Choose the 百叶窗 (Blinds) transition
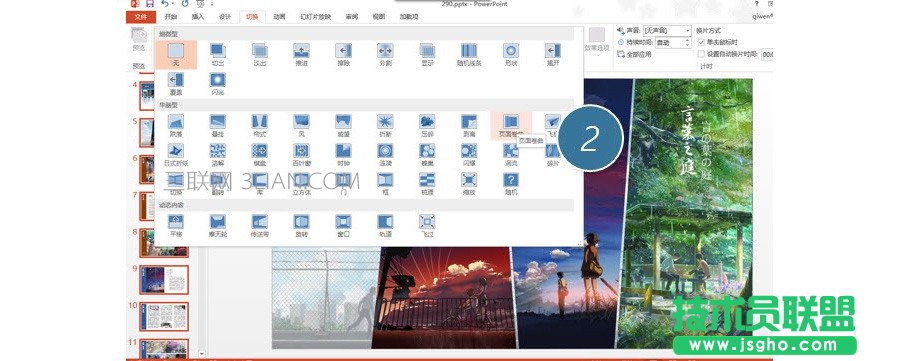 click(301, 155)
